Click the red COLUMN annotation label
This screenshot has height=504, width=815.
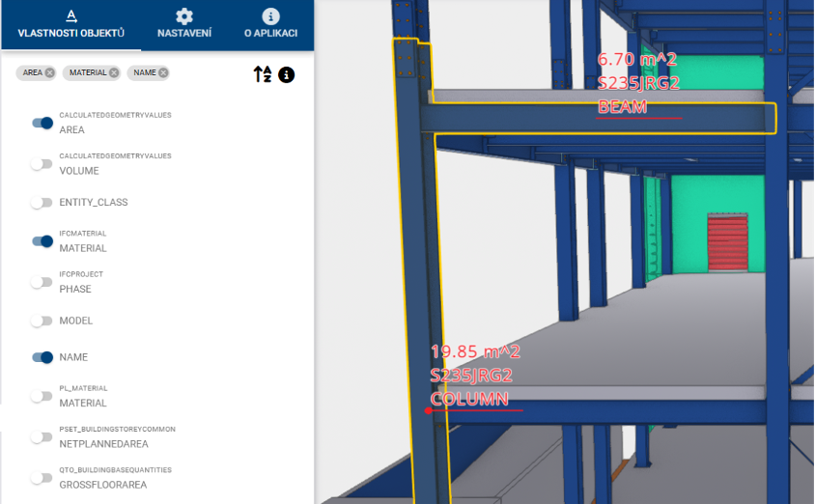[469, 399]
